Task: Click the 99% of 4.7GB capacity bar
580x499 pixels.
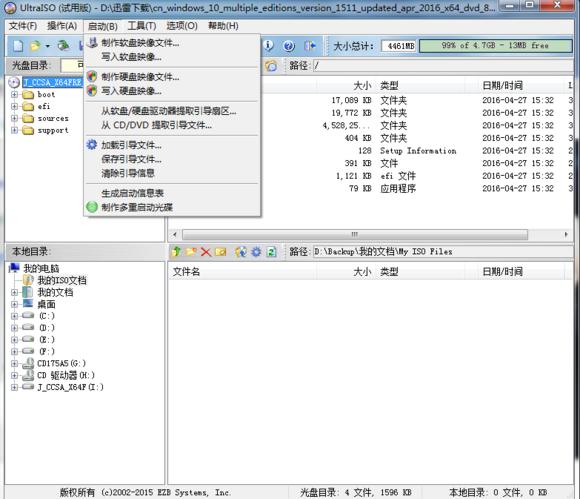Action: [495, 46]
